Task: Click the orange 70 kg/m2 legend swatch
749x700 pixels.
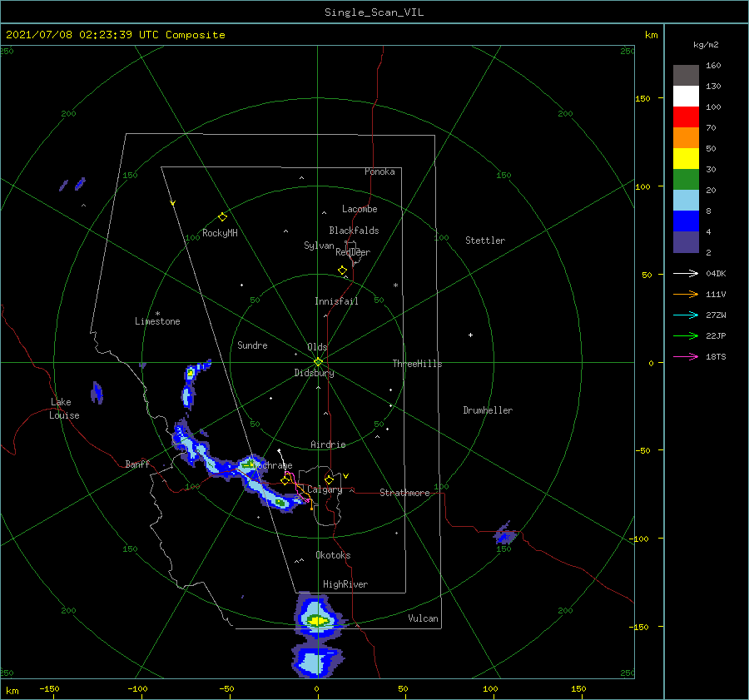Action: click(x=686, y=138)
